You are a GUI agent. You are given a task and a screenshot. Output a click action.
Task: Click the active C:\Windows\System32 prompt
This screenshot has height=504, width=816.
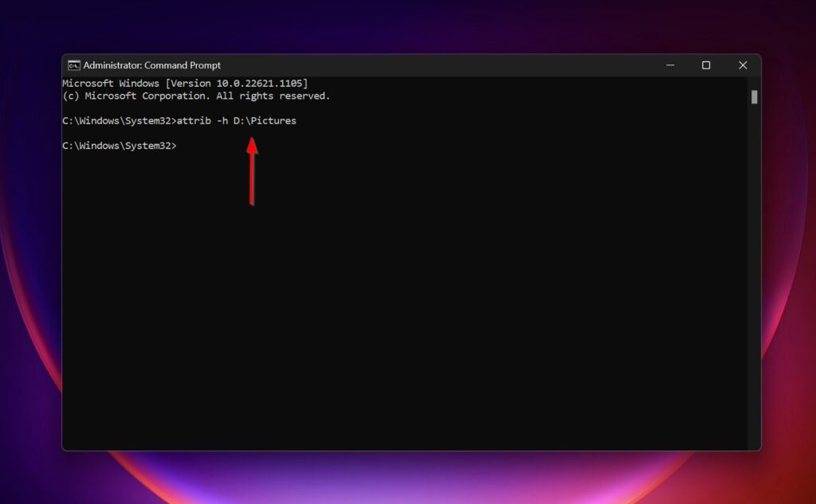118,145
